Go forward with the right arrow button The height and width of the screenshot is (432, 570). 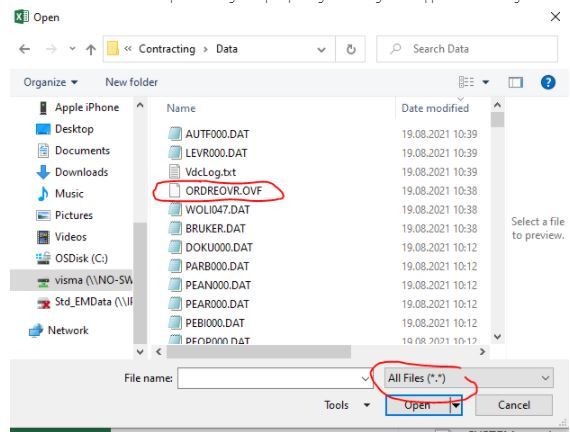51,49
